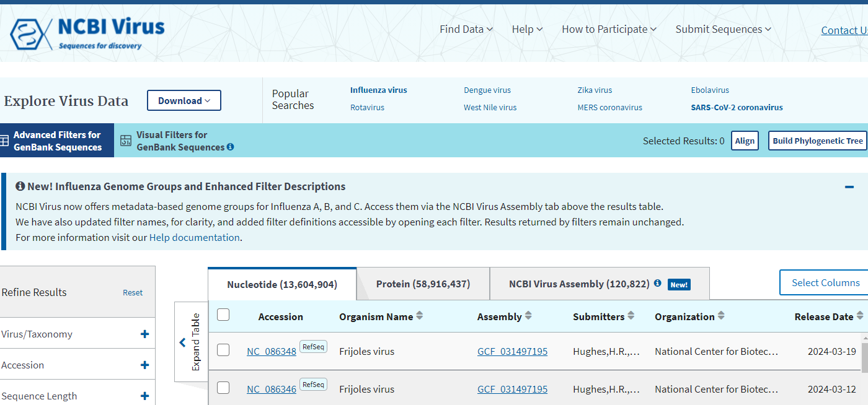Sort the table by Organism Name

(420, 316)
